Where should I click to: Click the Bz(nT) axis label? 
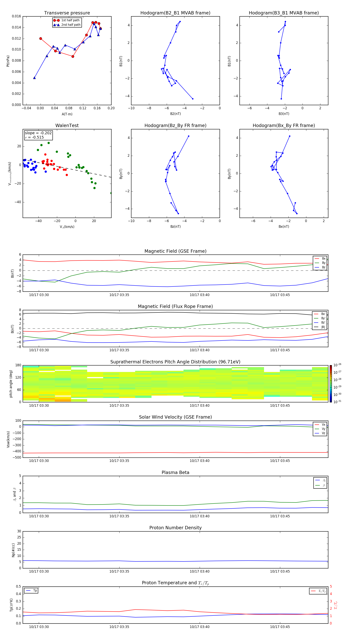pos(175,227)
